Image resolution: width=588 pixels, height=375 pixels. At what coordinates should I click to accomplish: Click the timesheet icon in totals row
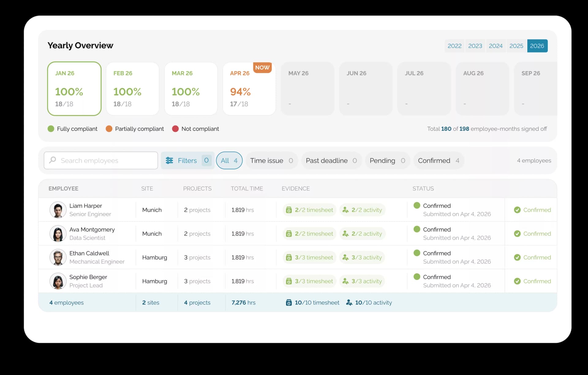coord(289,303)
